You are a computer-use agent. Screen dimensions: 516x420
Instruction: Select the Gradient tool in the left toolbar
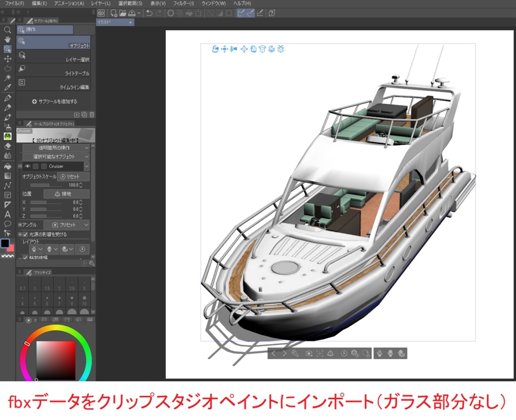point(7,175)
